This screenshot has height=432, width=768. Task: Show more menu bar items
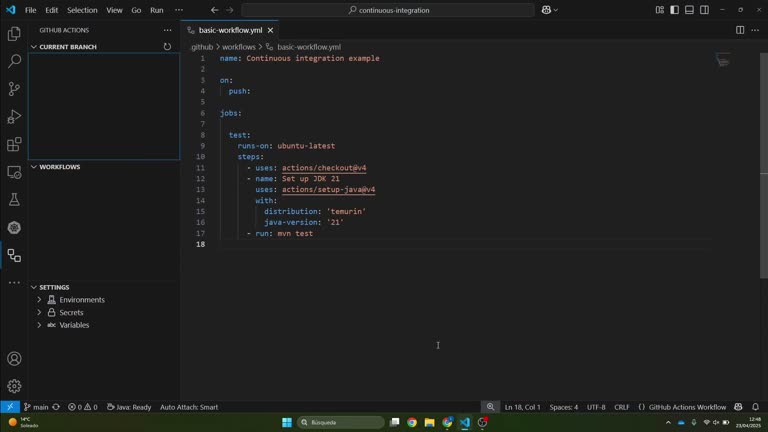[x=179, y=10]
